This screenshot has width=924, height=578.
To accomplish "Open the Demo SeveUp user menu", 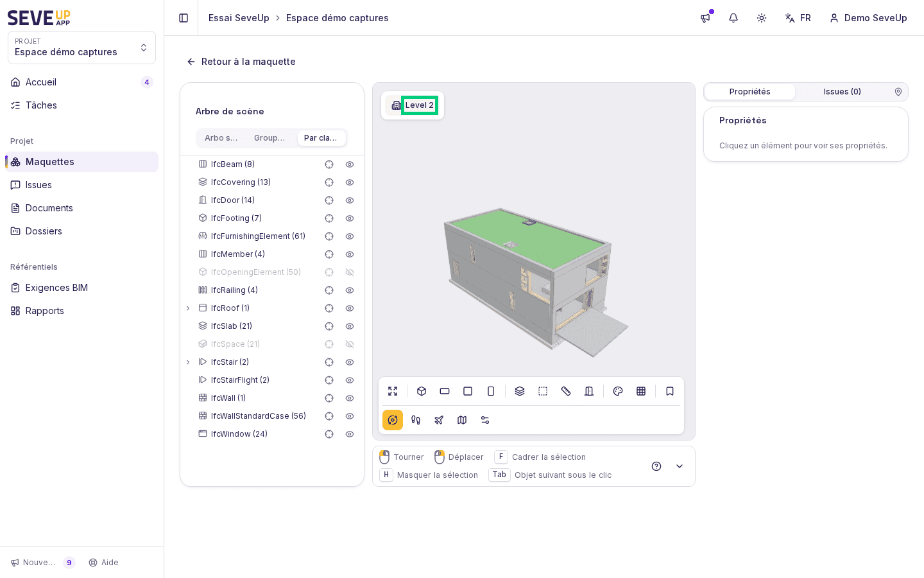I will click(x=869, y=18).
